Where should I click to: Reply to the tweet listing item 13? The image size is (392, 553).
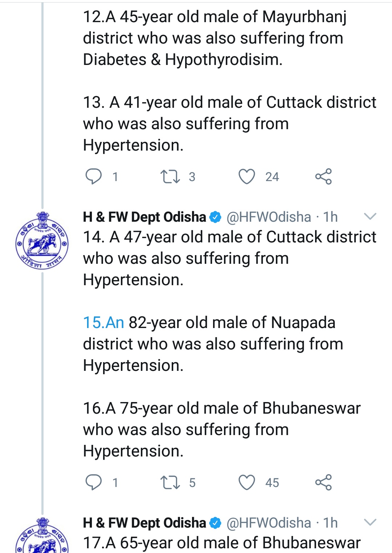(94, 177)
